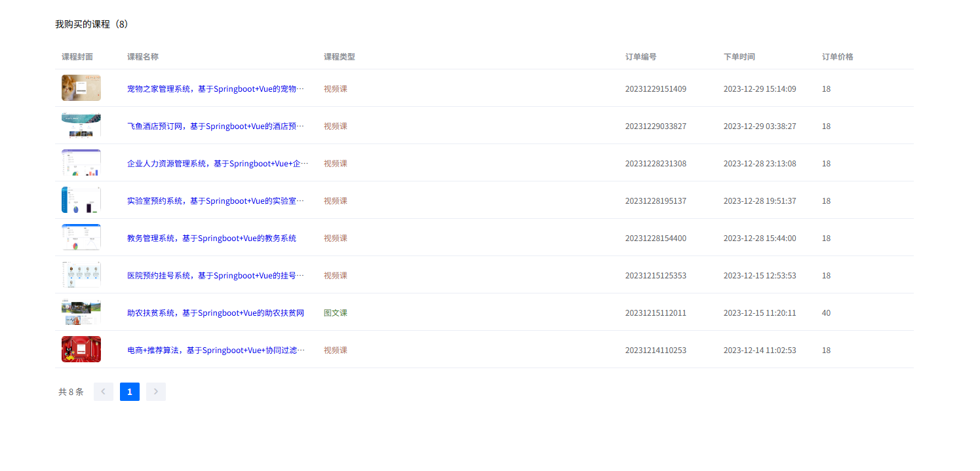Click the 下单时间 column header
980x471 pixels.
click(x=739, y=56)
